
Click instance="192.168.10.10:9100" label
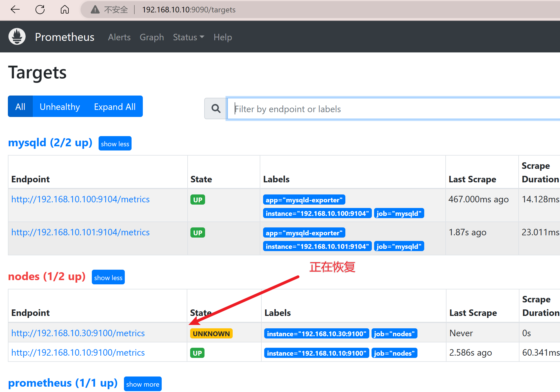tap(317, 353)
